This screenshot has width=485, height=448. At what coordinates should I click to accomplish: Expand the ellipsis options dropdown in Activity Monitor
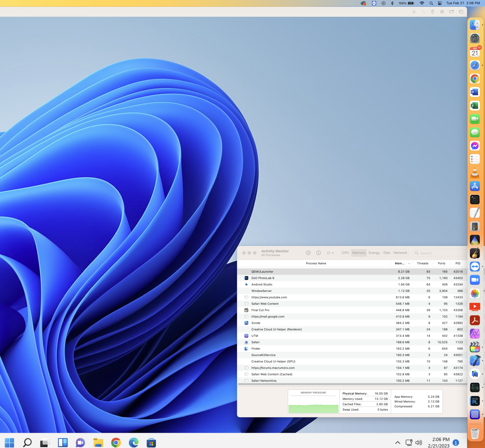click(330, 253)
